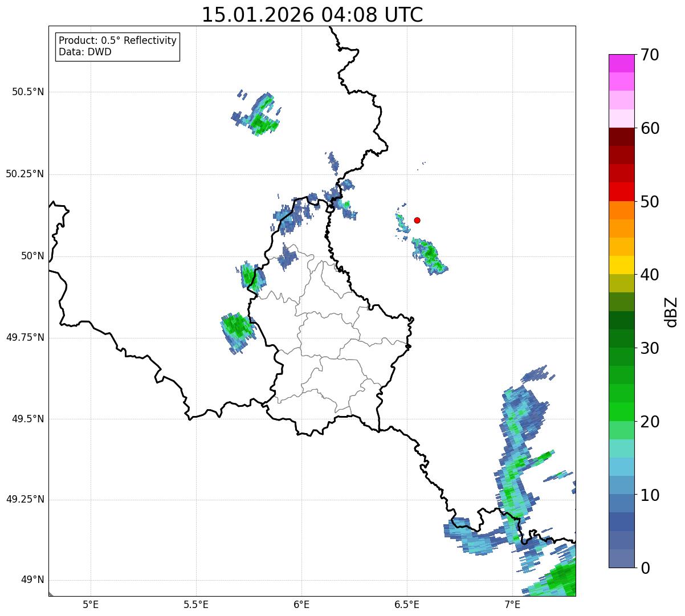Screen dimensions: 685x616
Task: Click latitude label 50.5°N
Action: point(28,92)
